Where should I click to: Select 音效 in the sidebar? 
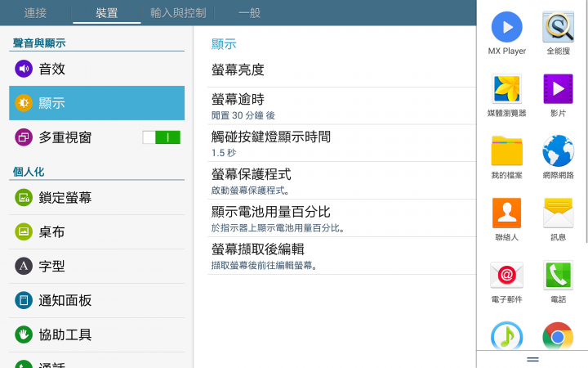click(x=96, y=69)
